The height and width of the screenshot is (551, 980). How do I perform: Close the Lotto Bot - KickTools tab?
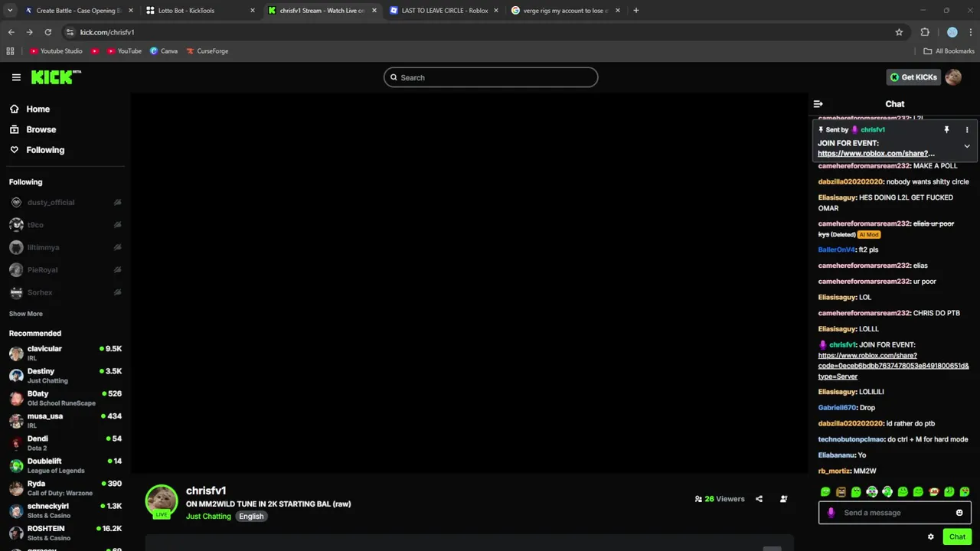tap(253, 11)
